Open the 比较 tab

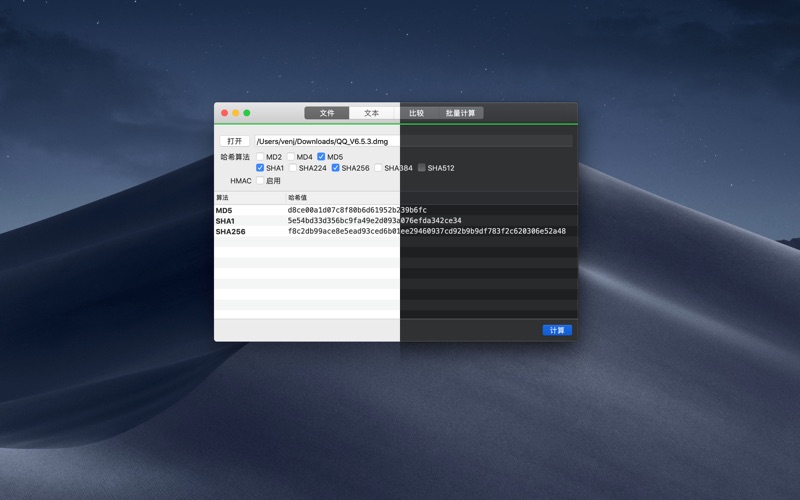point(416,113)
